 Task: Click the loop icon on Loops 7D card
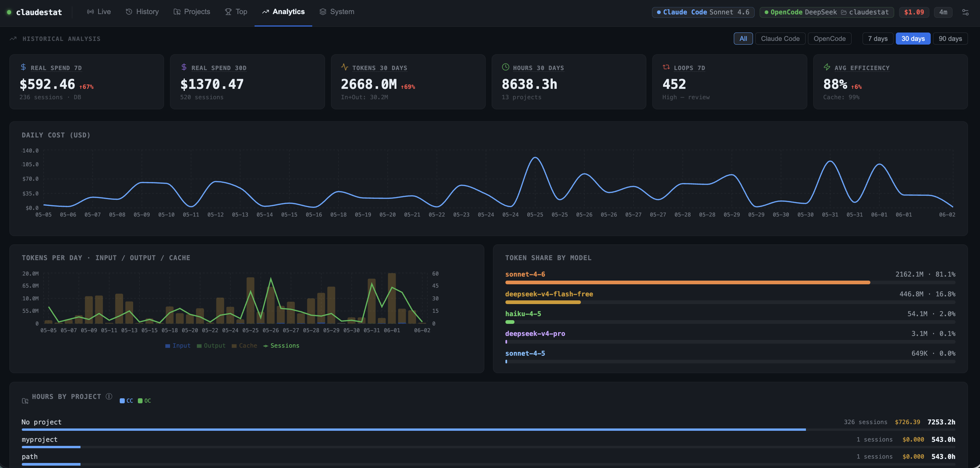click(666, 67)
